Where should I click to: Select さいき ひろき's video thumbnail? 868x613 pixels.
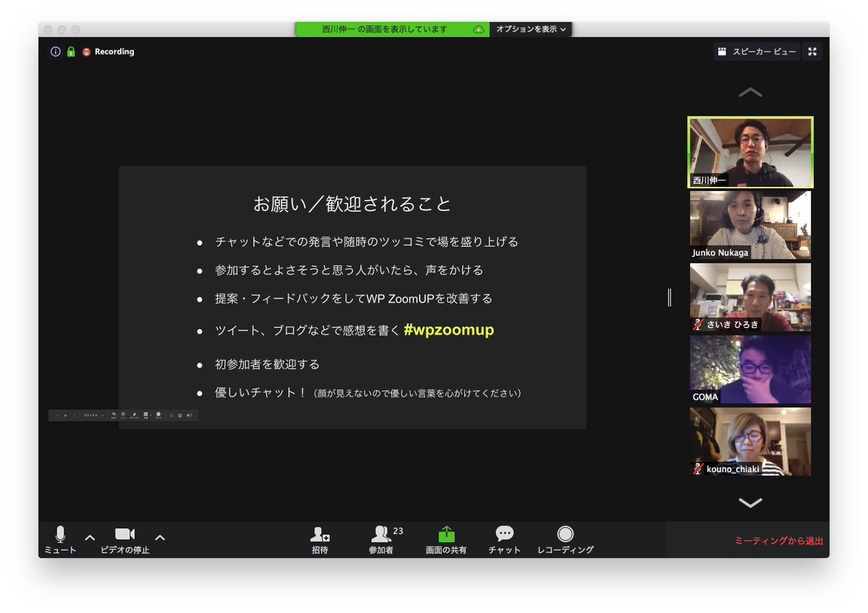click(750, 297)
